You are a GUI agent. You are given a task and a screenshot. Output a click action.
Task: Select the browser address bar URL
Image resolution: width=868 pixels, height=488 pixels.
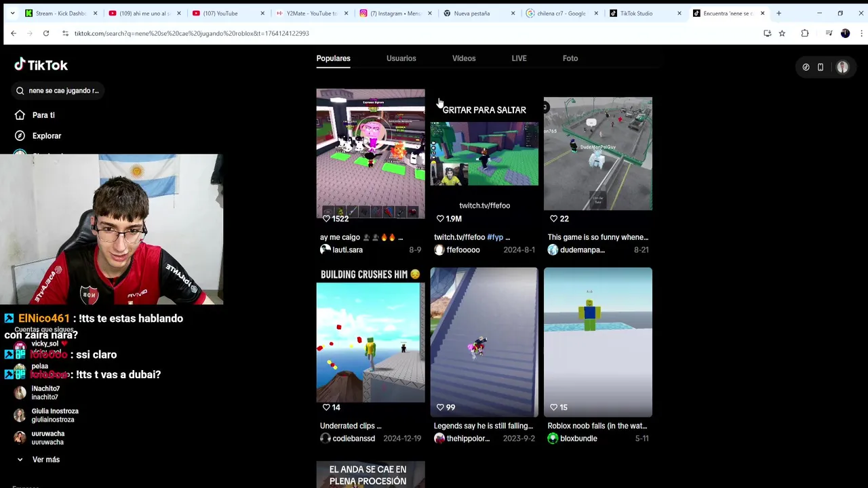point(192,33)
